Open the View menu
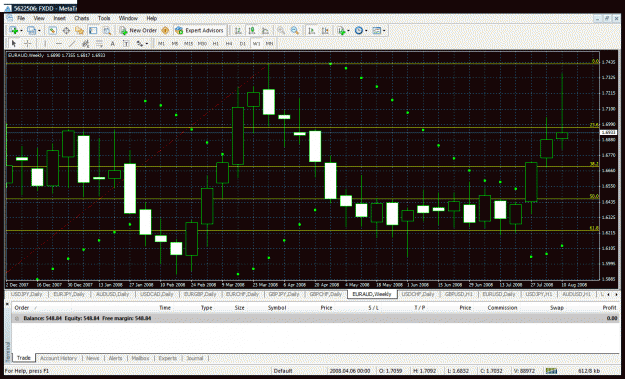The width and height of the screenshot is (625, 379). 39,18
